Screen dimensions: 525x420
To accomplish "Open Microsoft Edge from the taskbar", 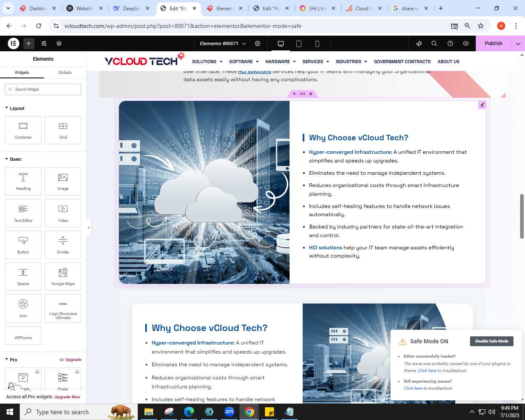I will 189,412.
